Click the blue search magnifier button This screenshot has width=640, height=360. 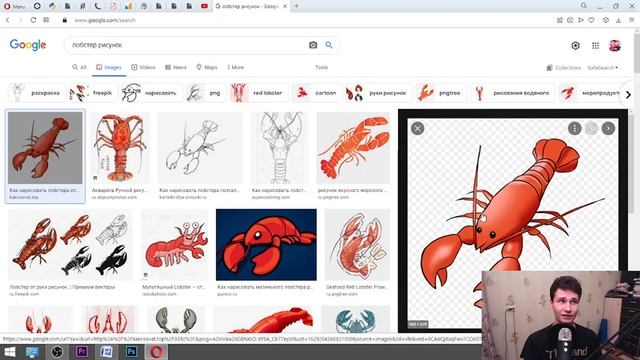pos(329,45)
